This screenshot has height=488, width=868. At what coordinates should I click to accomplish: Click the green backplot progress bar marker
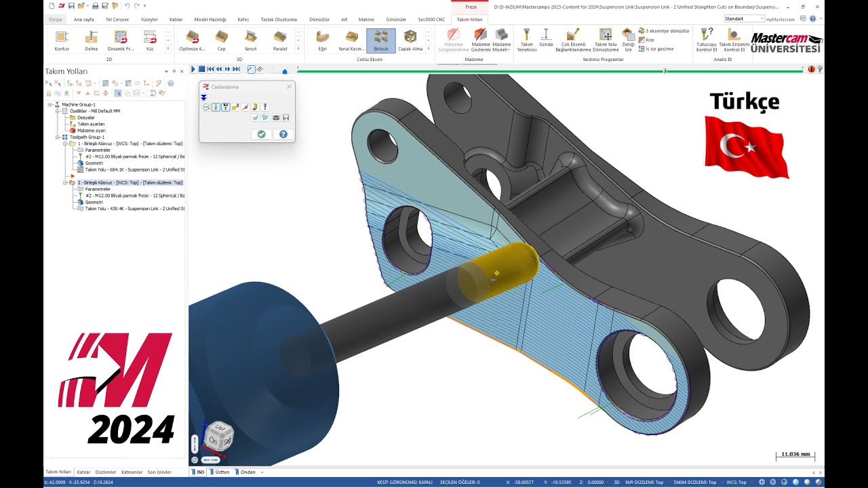click(x=665, y=70)
